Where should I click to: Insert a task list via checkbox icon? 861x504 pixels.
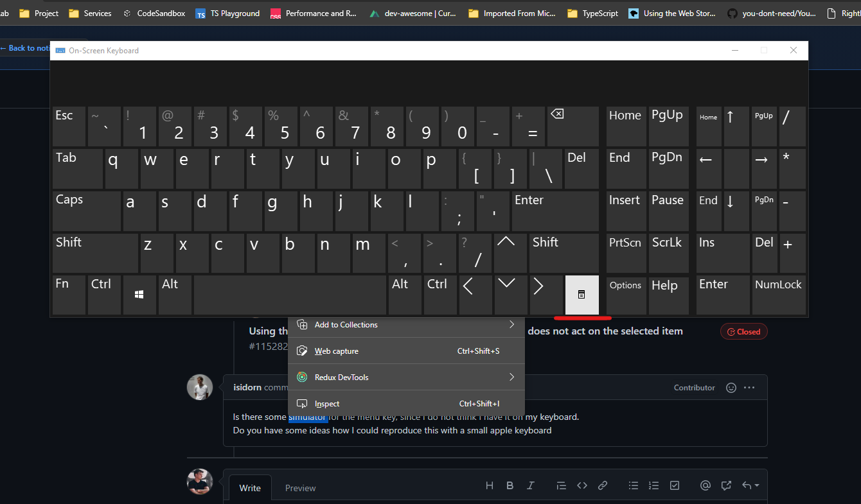tap(674, 485)
